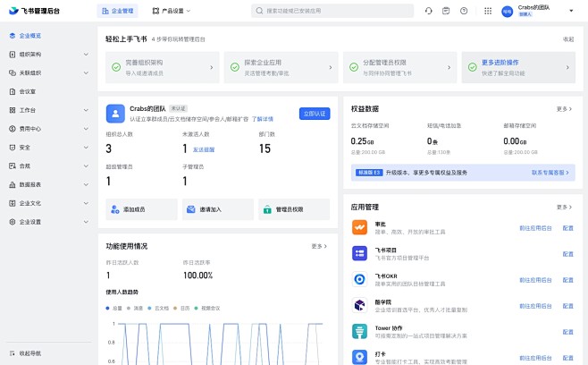Click the 添加成员 button

coord(141,209)
